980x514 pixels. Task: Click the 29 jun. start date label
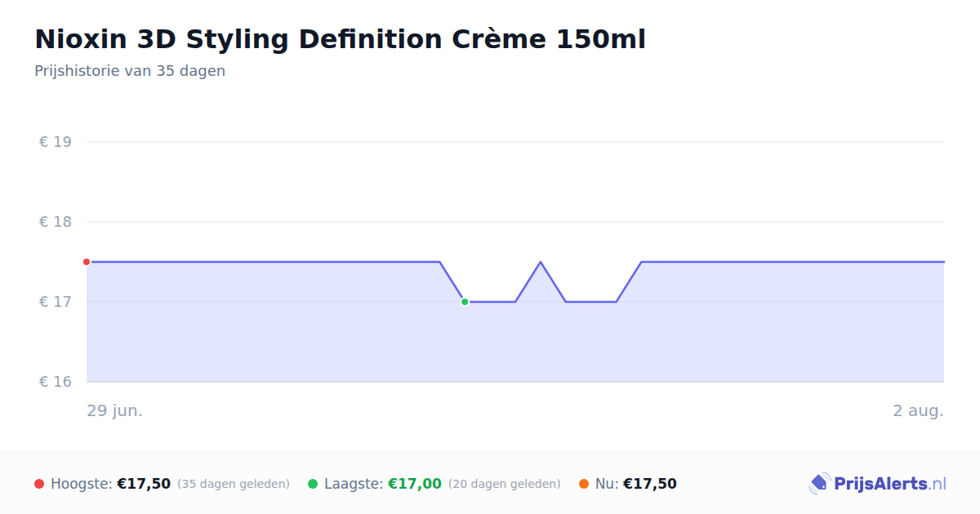coord(115,410)
